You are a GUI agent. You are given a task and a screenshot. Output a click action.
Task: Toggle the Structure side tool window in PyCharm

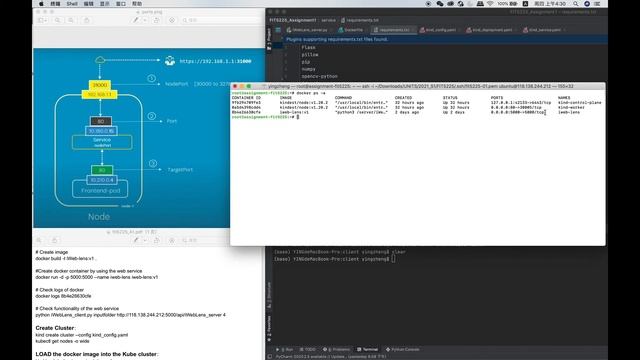pyautogui.click(x=269, y=295)
